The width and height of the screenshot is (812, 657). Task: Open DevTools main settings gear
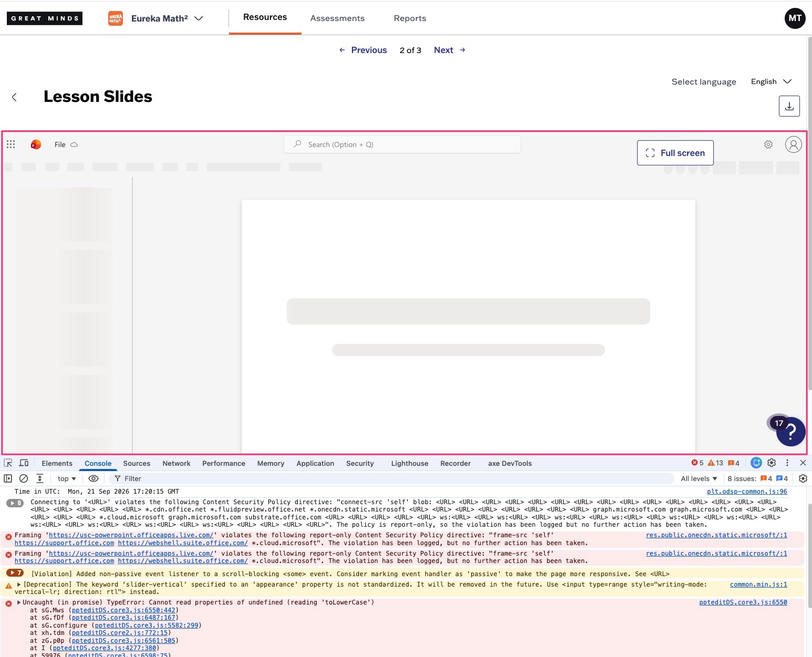772,463
